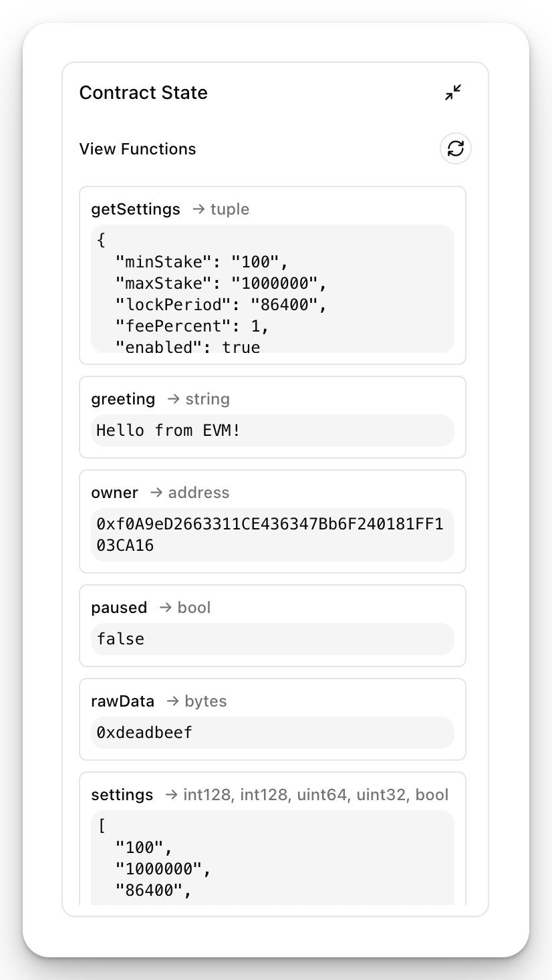This screenshot has height=980, width=552.
Task: Expand the getSettings tuple result
Action: click(x=272, y=291)
